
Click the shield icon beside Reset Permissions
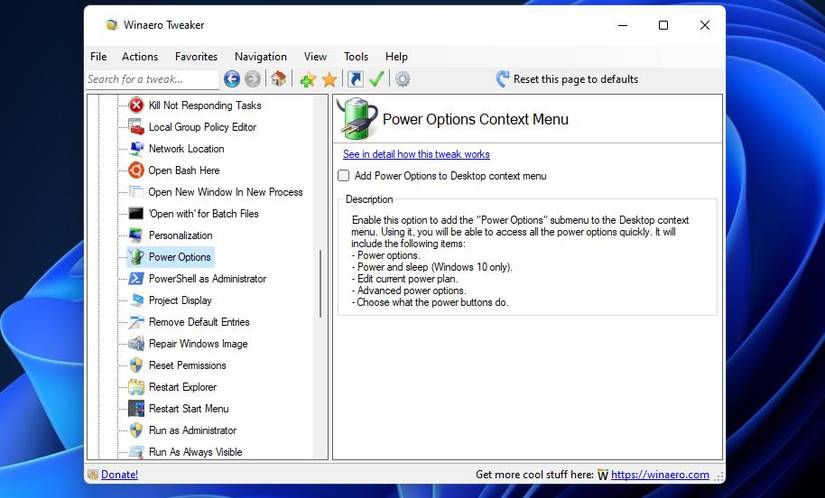tap(136, 365)
